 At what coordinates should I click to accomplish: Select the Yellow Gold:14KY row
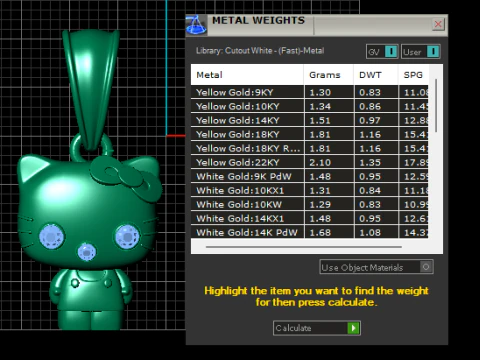310,120
